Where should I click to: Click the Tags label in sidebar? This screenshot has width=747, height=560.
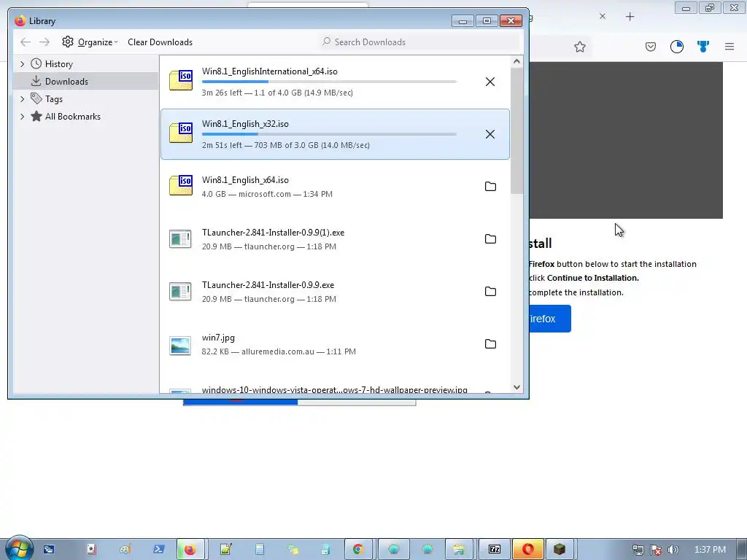coord(54,99)
